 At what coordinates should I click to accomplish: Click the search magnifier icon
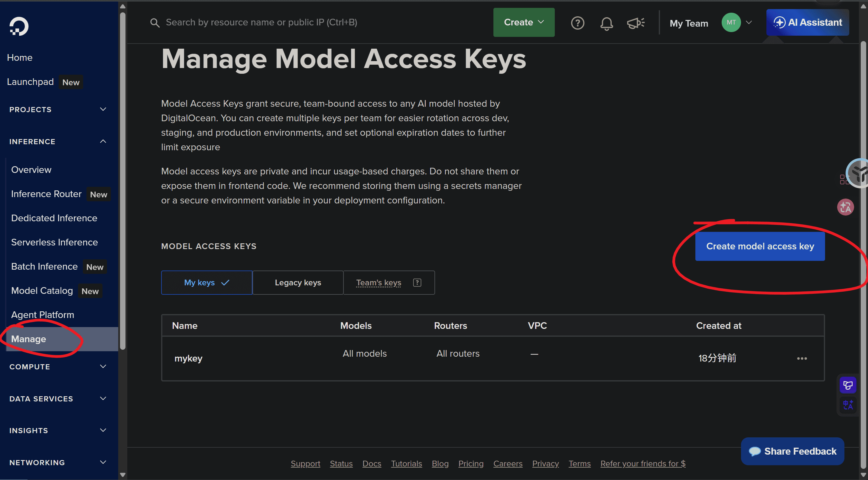pyautogui.click(x=155, y=23)
